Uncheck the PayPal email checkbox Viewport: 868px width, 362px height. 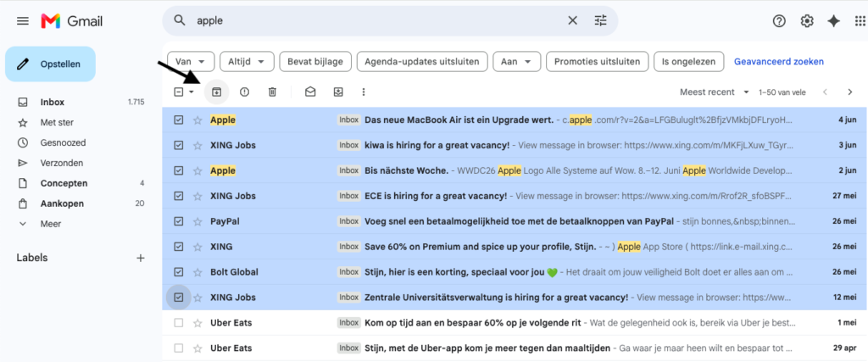tap(178, 221)
